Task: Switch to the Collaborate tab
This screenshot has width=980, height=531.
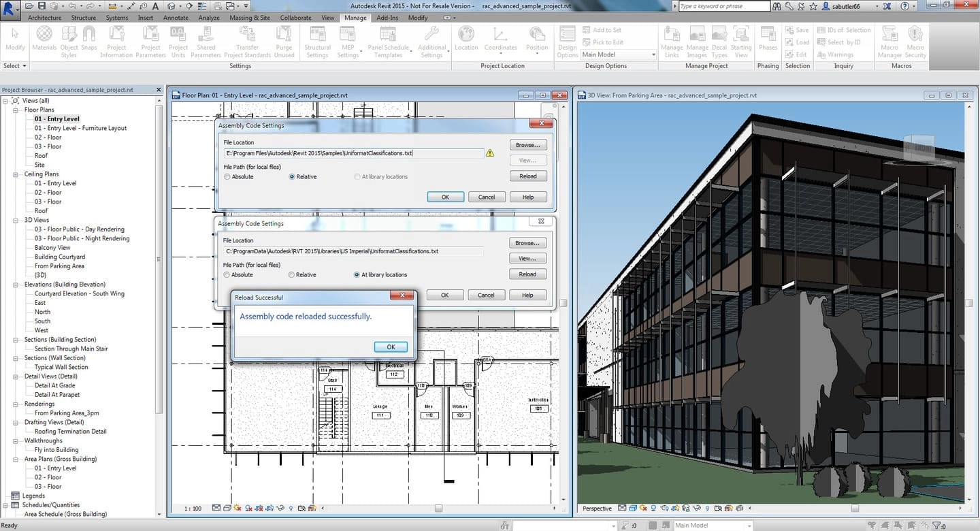Action: coord(296,18)
